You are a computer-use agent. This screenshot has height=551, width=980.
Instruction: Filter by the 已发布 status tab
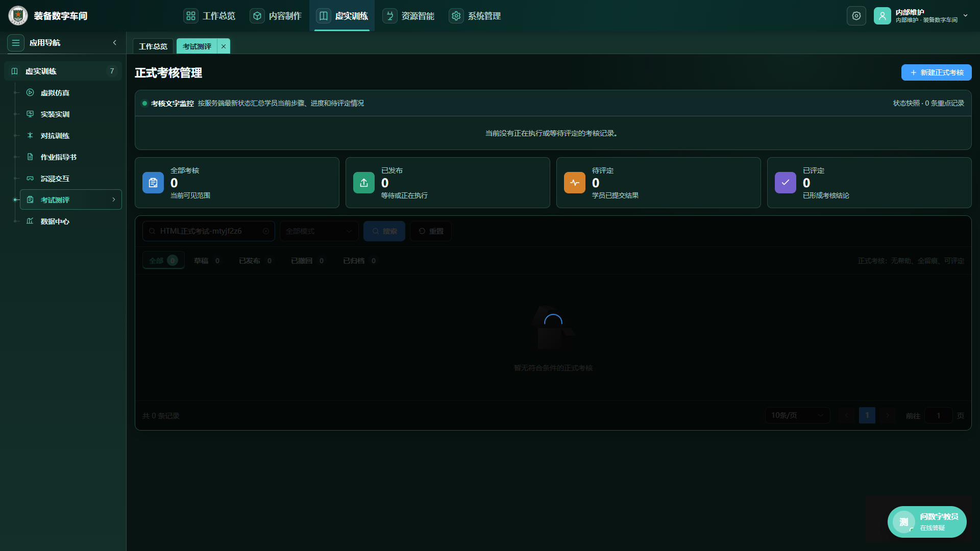coord(255,261)
